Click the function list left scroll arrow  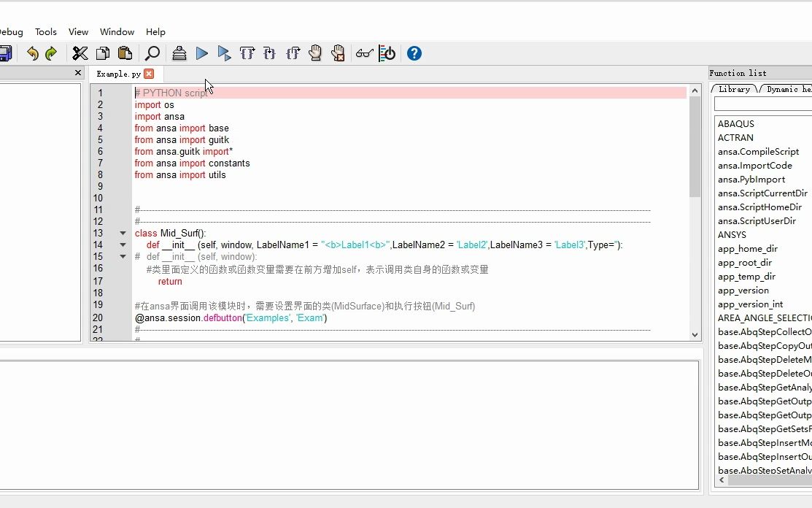coord(722,480)
